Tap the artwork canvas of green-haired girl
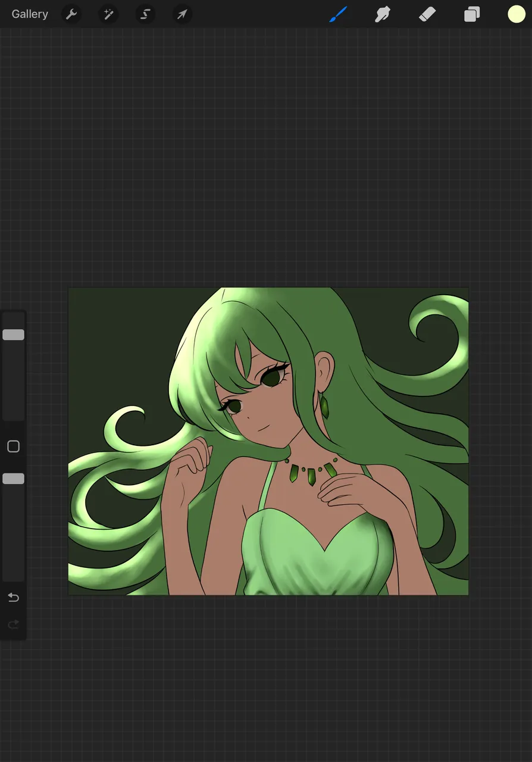 coord(268,441)
